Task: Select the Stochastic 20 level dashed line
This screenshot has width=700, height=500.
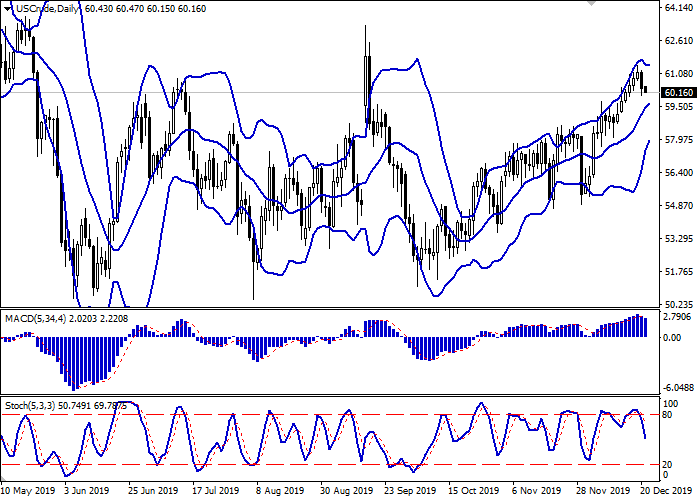Action: pos(300,464)
